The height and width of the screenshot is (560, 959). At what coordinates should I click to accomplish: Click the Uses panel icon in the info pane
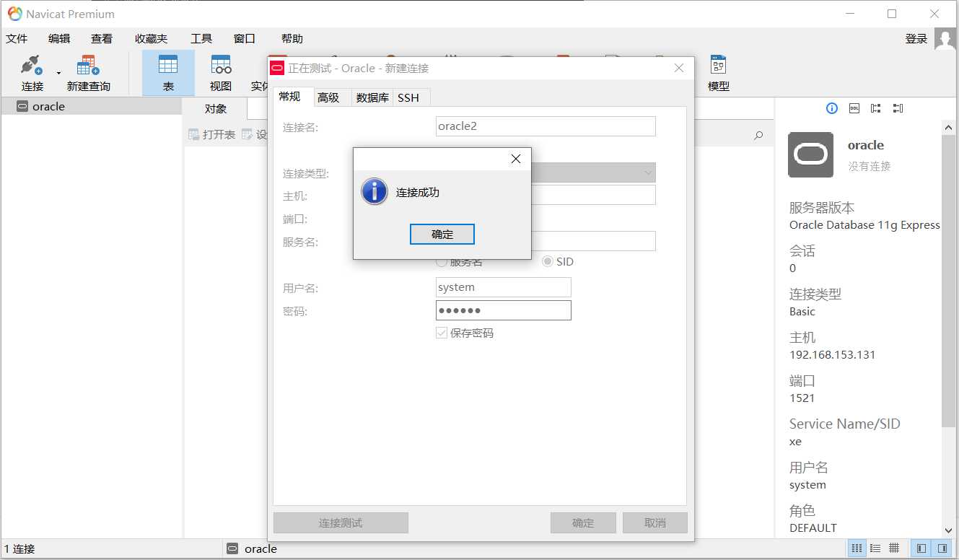coord(876,108)
